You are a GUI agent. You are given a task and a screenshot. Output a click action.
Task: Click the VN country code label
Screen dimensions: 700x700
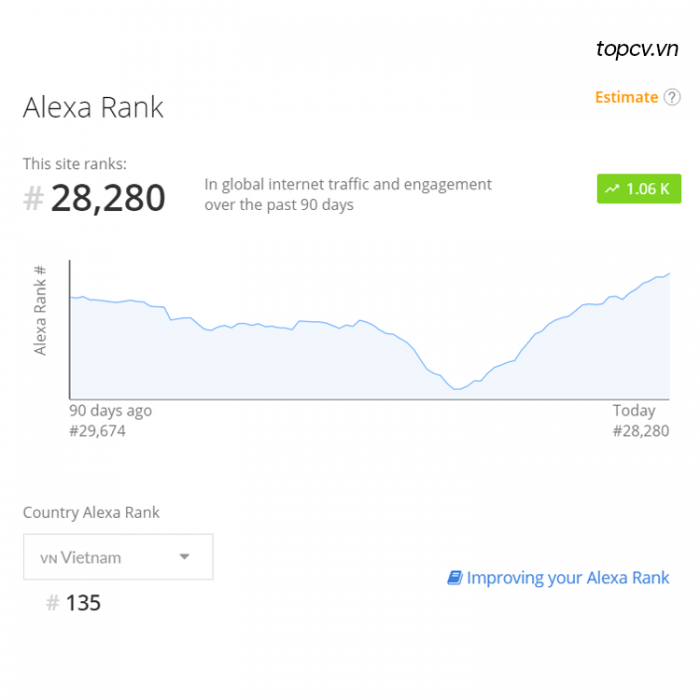pyautogui.click(x=49, y=558)
